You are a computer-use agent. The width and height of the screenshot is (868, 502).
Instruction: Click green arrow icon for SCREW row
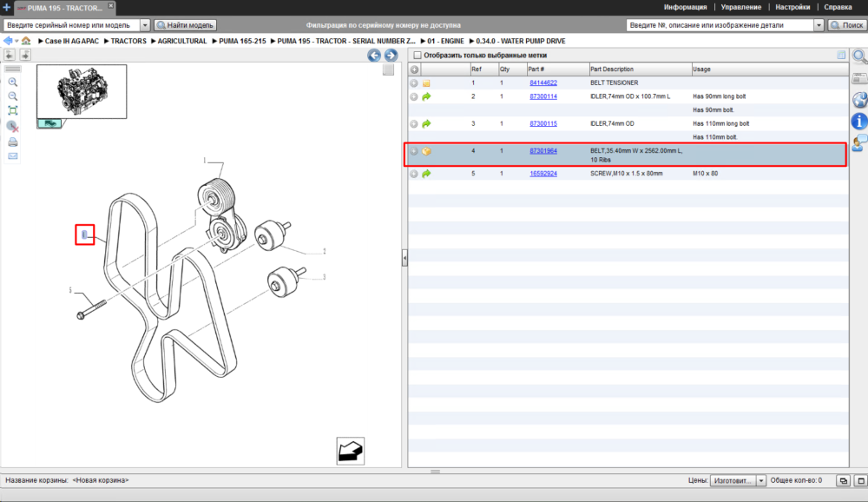pyautogui.click(x=426, y=174)
